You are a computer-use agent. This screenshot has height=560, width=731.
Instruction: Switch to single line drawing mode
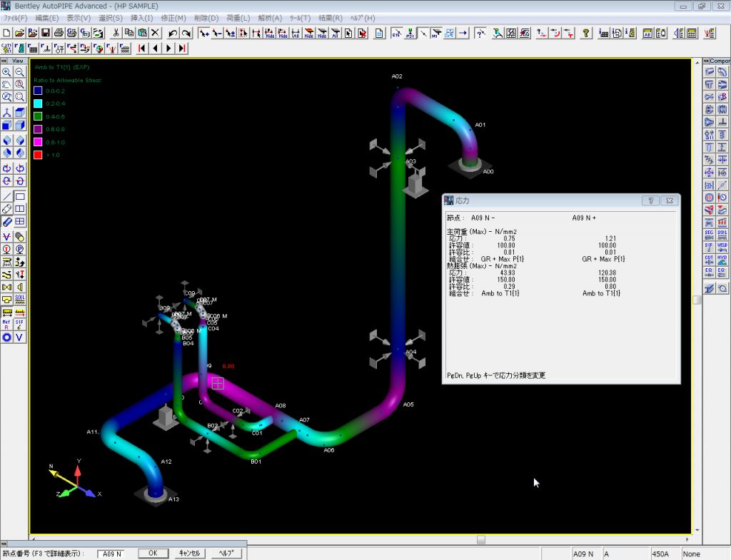tap(6, 197)
